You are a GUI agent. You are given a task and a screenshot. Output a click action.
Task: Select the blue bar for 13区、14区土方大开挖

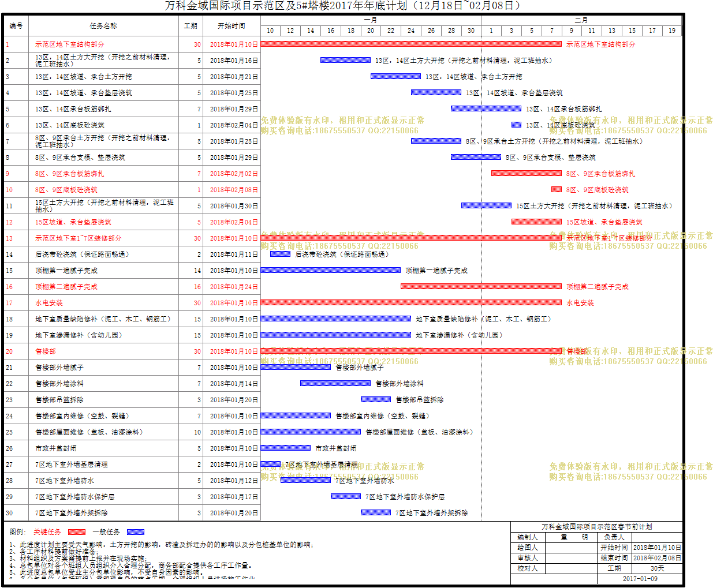(345, 60)
